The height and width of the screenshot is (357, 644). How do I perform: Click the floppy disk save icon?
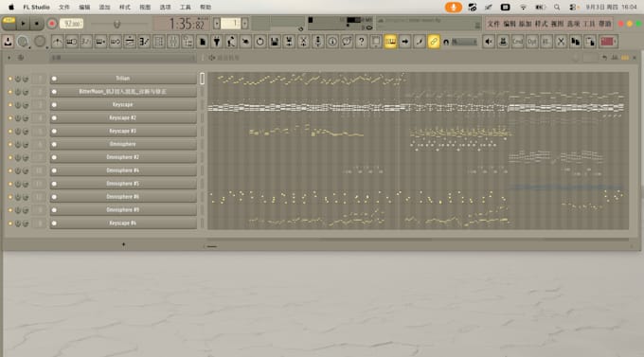(x=275, y=42)
